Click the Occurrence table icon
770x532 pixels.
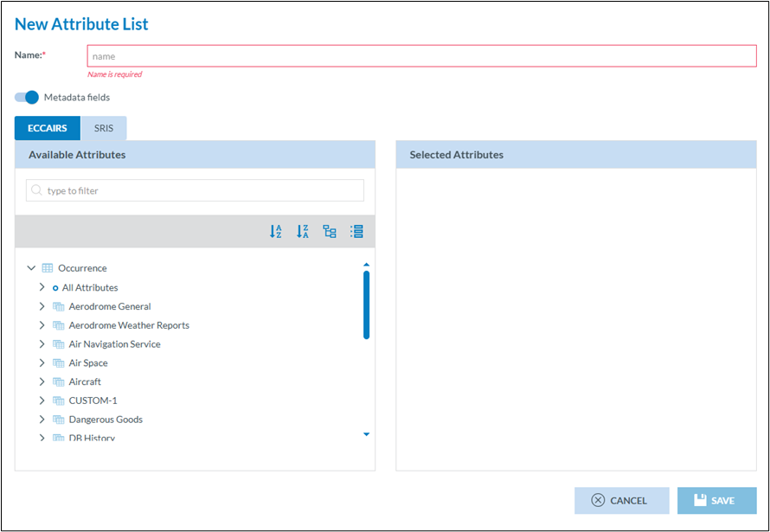[48, 268]
